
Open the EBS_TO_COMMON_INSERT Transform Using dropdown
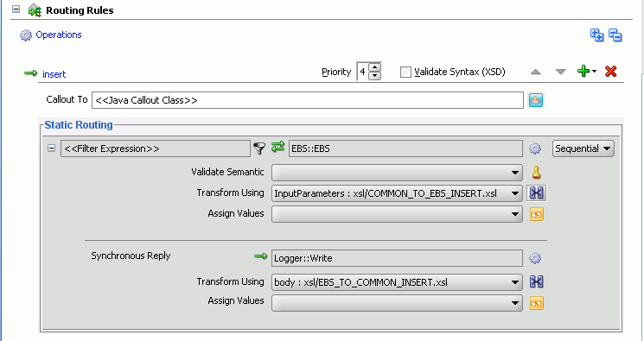397,282
